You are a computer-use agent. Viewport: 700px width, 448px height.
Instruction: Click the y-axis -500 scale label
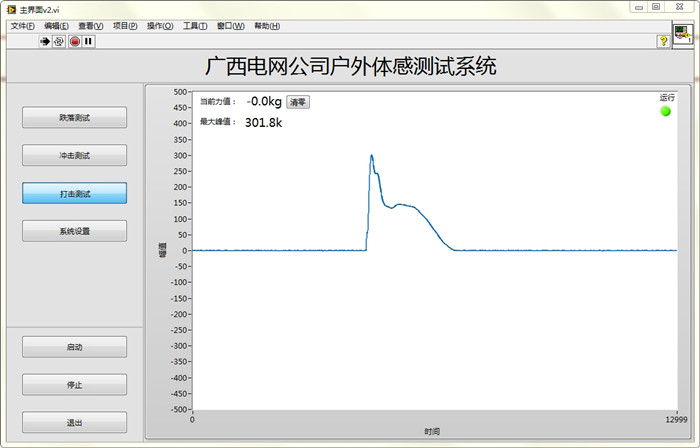click(179, 409)
